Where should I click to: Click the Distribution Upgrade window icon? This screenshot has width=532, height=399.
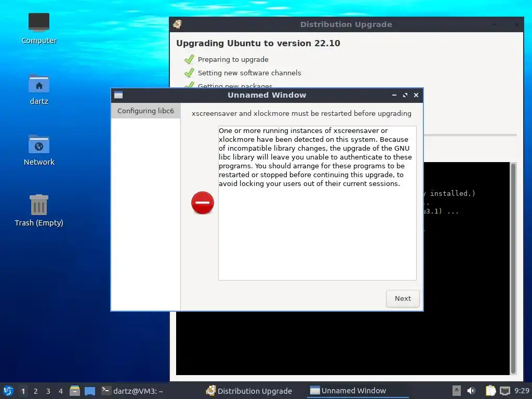pyautogui.click(x=177, y=24)
